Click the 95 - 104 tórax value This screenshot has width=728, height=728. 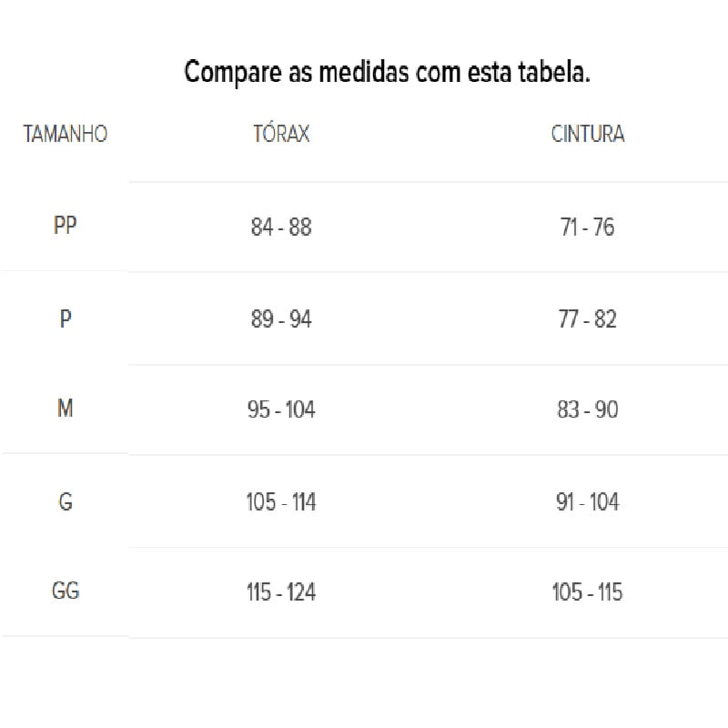281,409
